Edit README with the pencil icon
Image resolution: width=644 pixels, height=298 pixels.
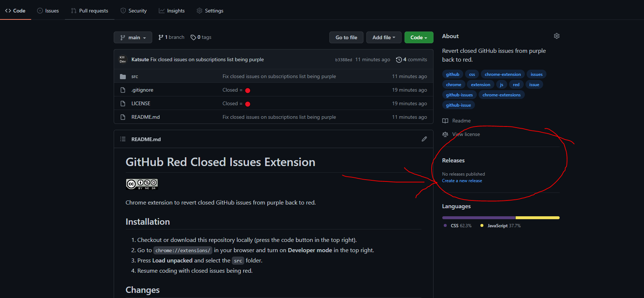point(424,139)
